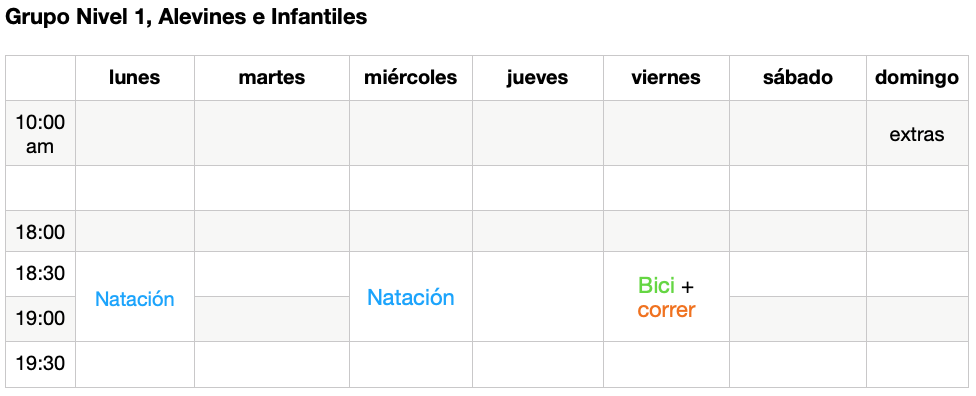This screenshot has width=976, height=396.
Task: Select the Natación cell under lunes
Action: click(x=134, y=299)
